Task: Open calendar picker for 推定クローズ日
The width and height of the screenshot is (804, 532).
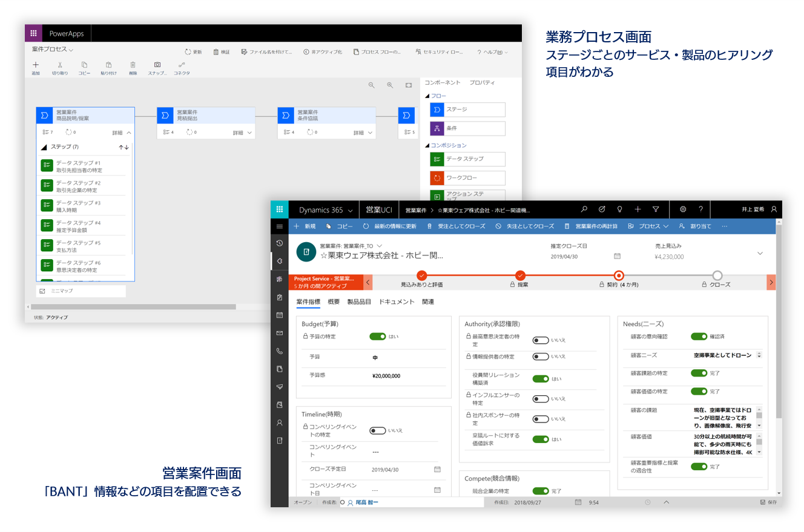Action: click(x=617, y=256)
